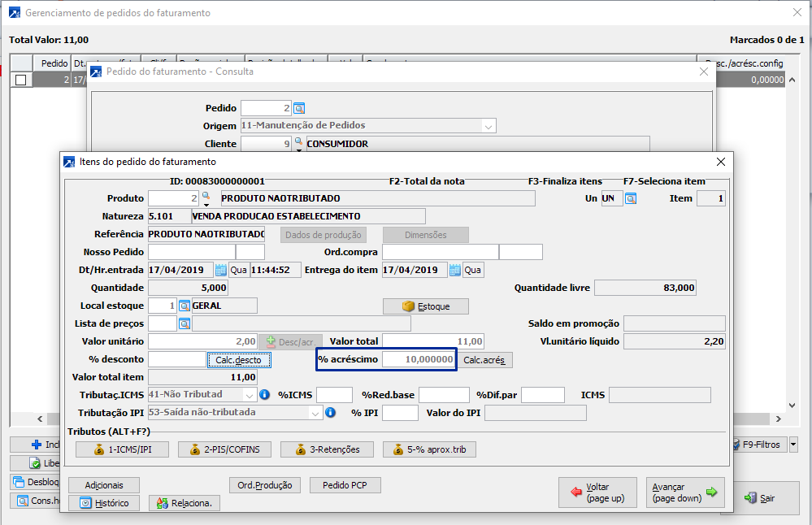Image resolution: width=812 pixels, height=525 pixels.
Task: Open Pedido PCP button
Action: [x=345, y=485]
